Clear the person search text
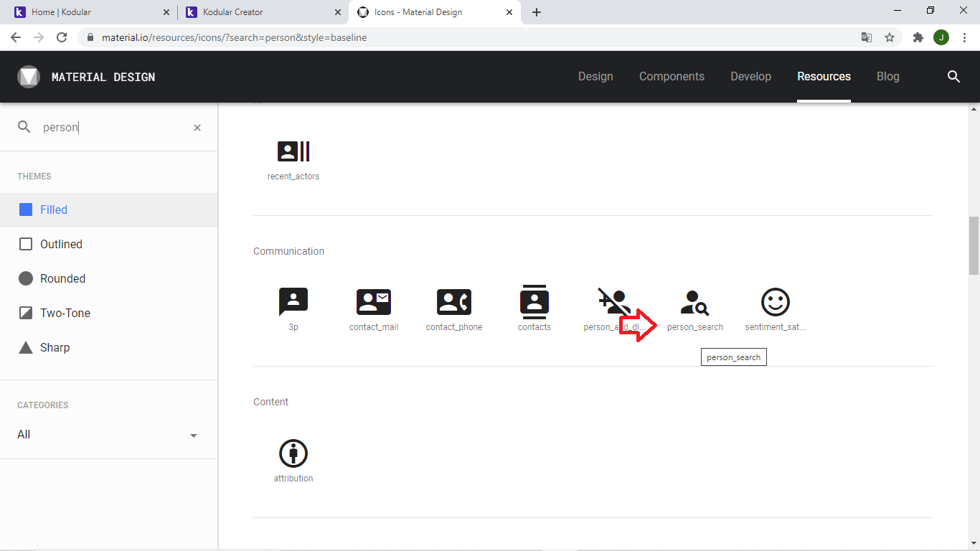 pos(197,128)
